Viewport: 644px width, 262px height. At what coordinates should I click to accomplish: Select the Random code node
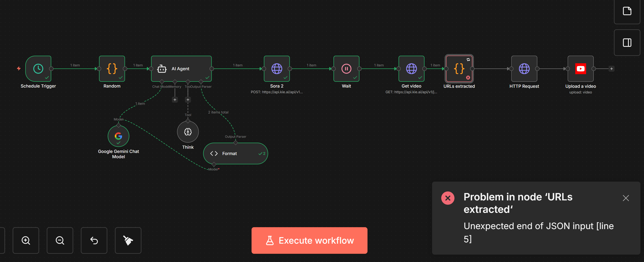[x=112, y=68]
